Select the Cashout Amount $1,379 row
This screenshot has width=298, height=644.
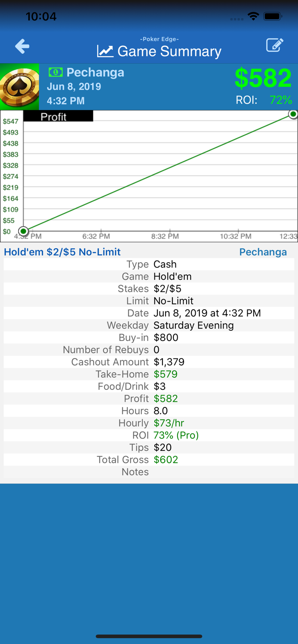click(149, 362)
